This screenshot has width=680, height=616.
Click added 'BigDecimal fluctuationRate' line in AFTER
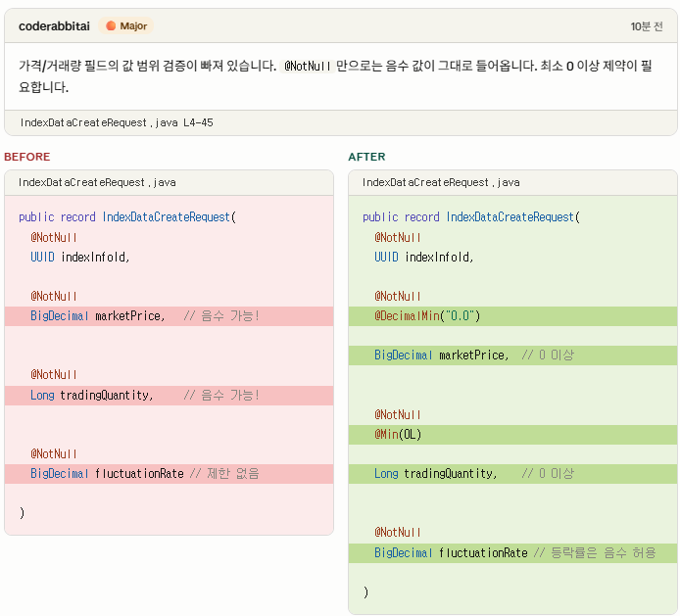pos(512,552)
